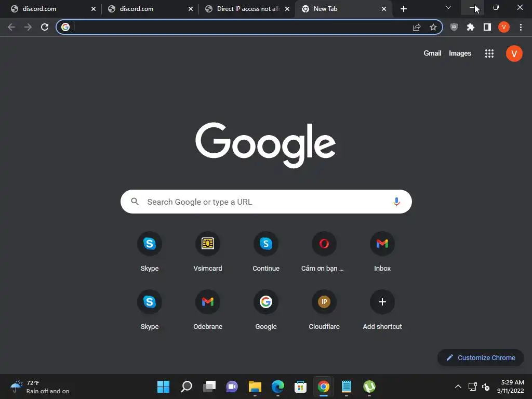Click the forward navigation arrow
Image resolution: width=532 pixels, height=399 pixels.
(28, 27)
